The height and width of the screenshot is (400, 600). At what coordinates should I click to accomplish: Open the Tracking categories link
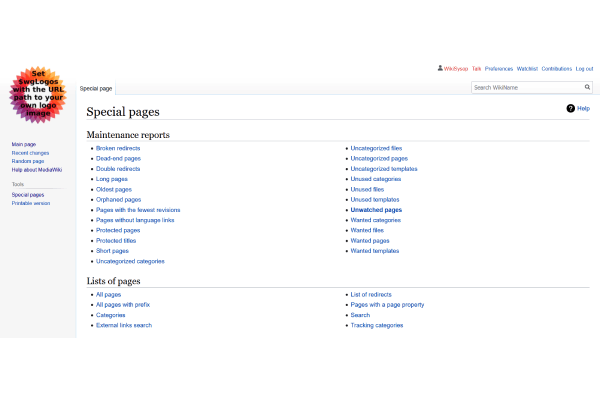click(377, 325)
